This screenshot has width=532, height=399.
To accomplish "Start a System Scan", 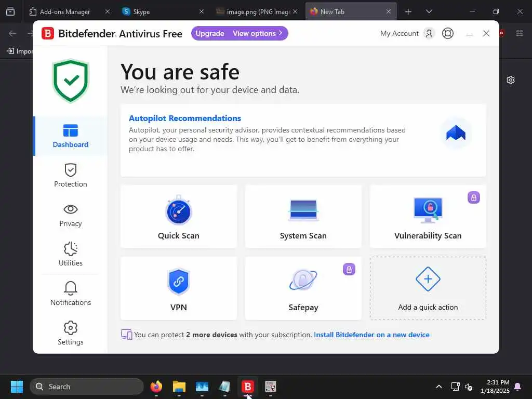I will coord(303,217).
